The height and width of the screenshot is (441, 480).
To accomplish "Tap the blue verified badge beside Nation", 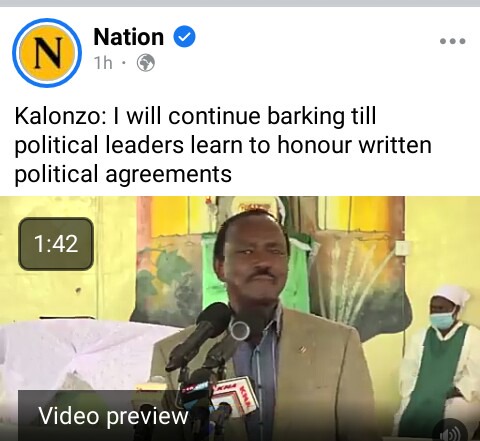I will (x=184, y=37).
